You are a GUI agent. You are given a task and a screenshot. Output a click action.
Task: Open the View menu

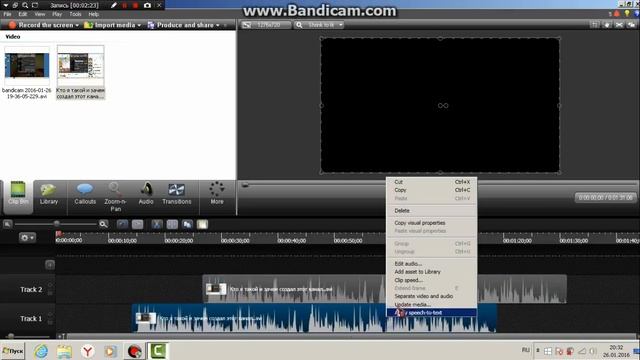[x=40, y=14]
